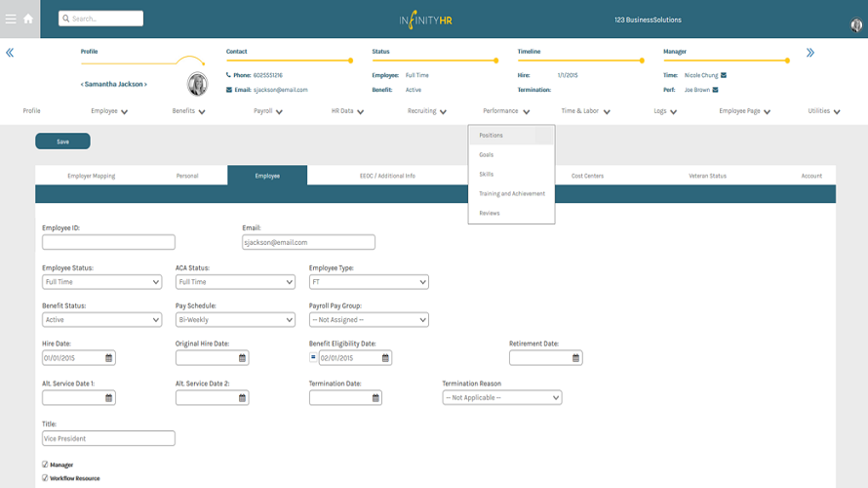Click the user avatar in the top right
The width and height of the screenshot is (868, 488).
(x=856, y=24)
